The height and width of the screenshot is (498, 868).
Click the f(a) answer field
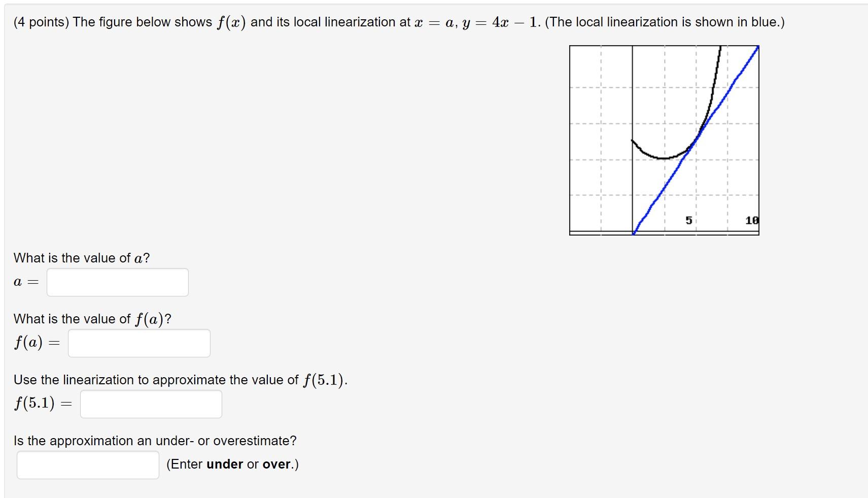click(x=139, y=343)
